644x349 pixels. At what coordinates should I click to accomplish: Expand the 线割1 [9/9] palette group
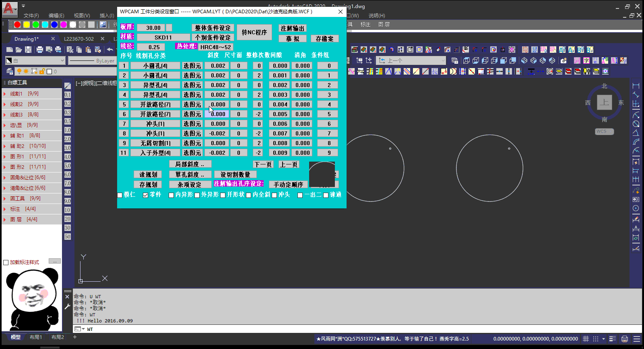coord(32,93)
